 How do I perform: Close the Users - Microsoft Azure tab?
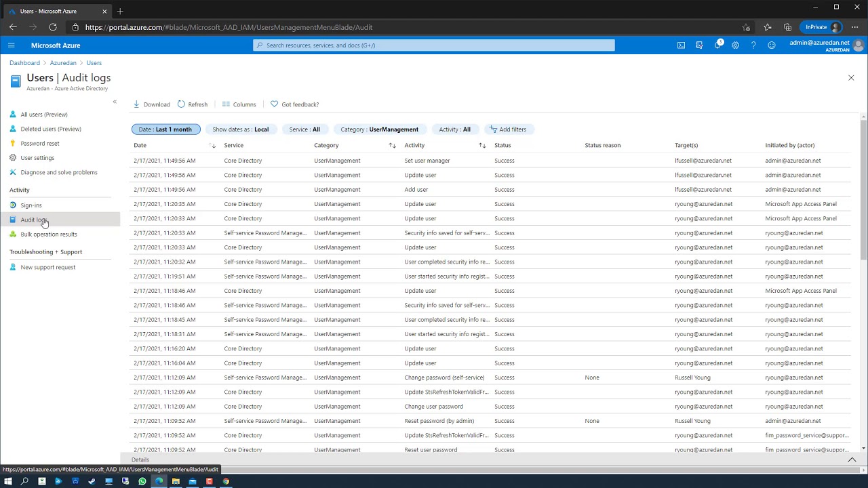point(104,11)
